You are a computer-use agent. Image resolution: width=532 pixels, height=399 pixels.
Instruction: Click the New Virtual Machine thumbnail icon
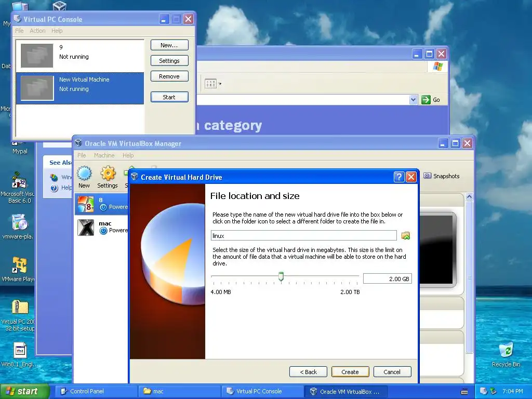(37, 88)
